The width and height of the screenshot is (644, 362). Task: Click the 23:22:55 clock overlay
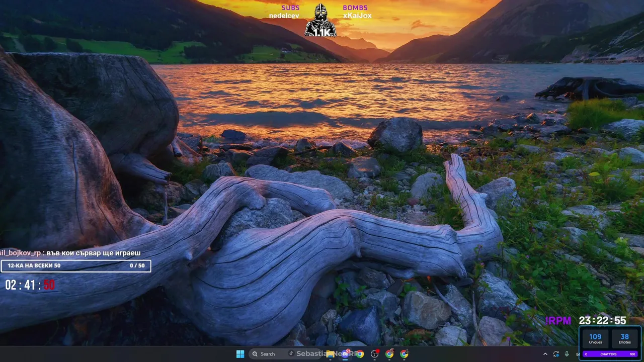click(x=602, y=321)
